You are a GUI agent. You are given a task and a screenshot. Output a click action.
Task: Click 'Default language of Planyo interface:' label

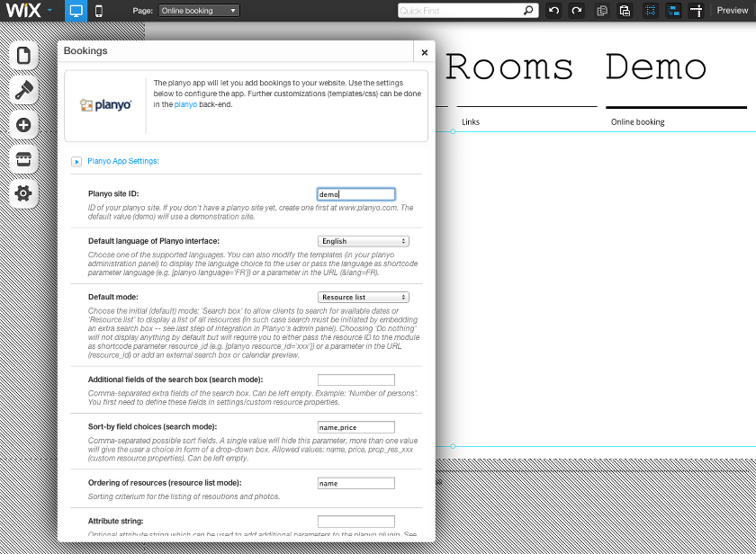(x=153, y=241)
